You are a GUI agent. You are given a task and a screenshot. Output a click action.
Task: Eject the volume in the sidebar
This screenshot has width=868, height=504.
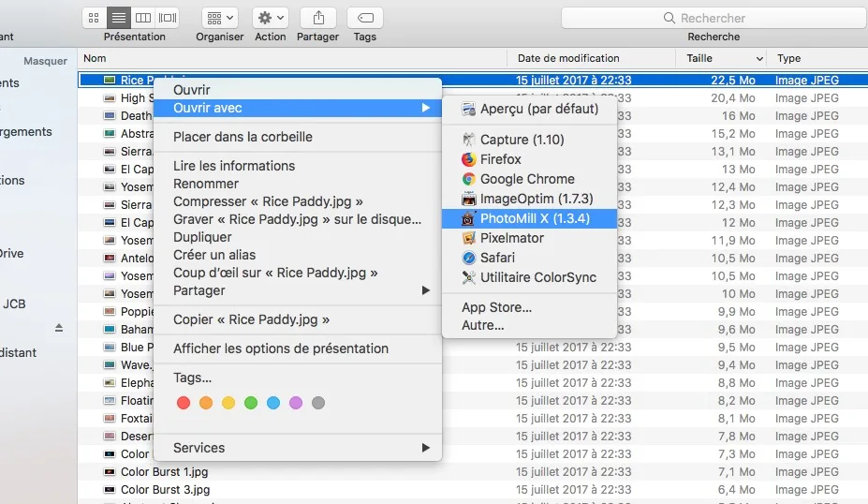click(x=59, y=328)
